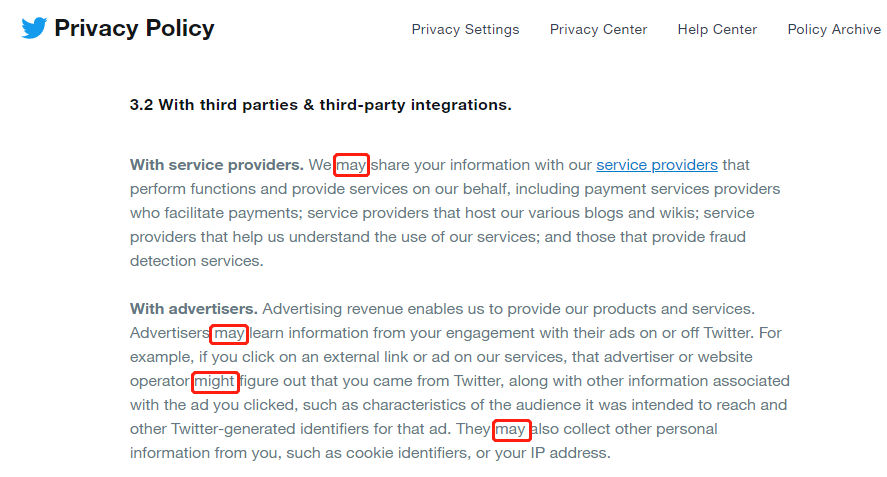Click highlighted may after Advertisers

[229, 334]
